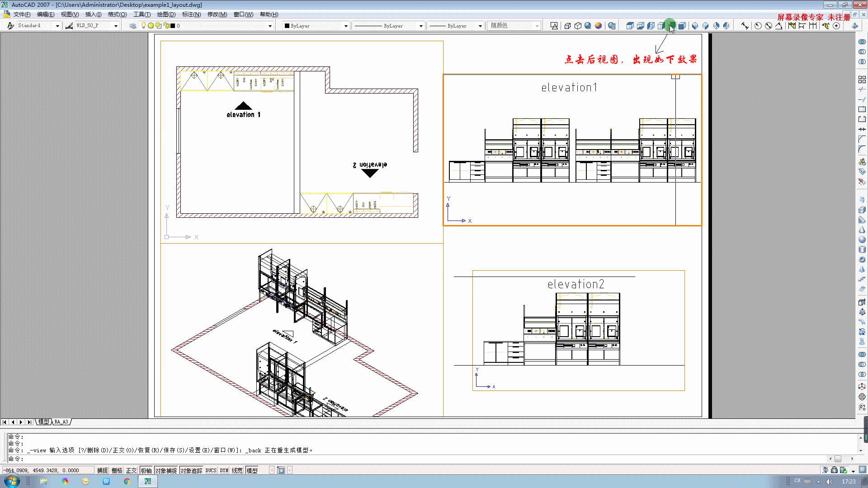Toggle 捕捉 snap mode in status bar
The width and height of the screenshot is (868, 488).
(x=102, y=470)
